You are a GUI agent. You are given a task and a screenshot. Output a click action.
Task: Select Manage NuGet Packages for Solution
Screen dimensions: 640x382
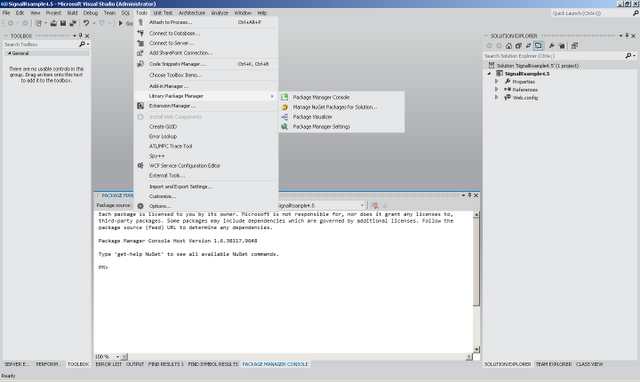point(335,107)
